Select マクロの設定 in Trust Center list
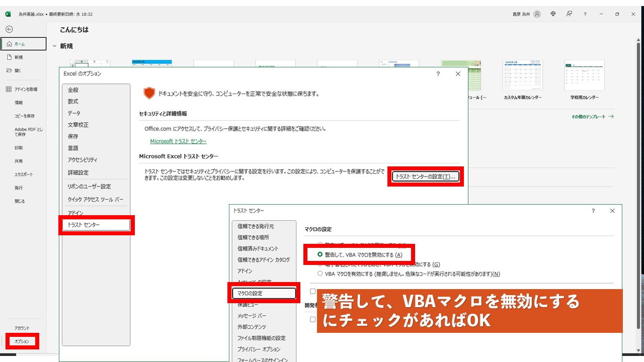The height and width of the screenshot is (362, 644). tap(264, 293)
